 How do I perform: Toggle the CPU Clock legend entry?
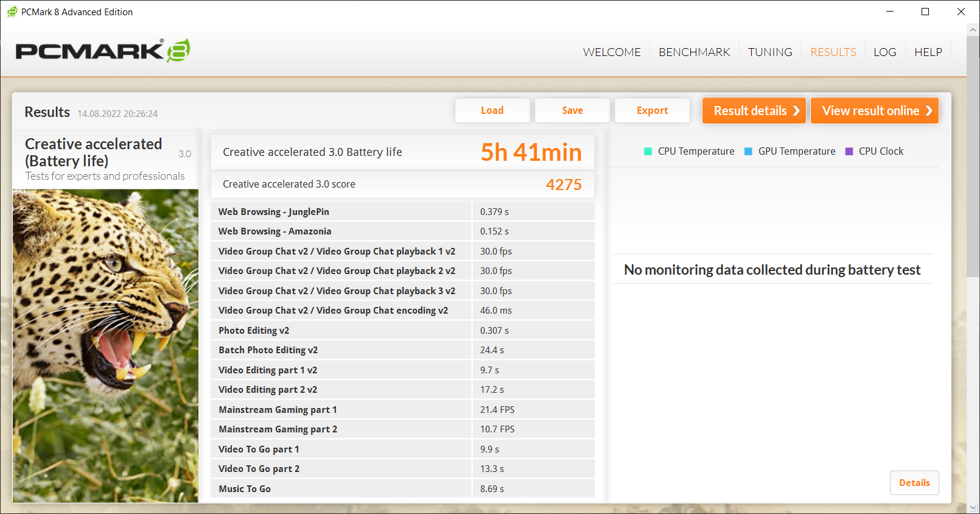[874, 152]
